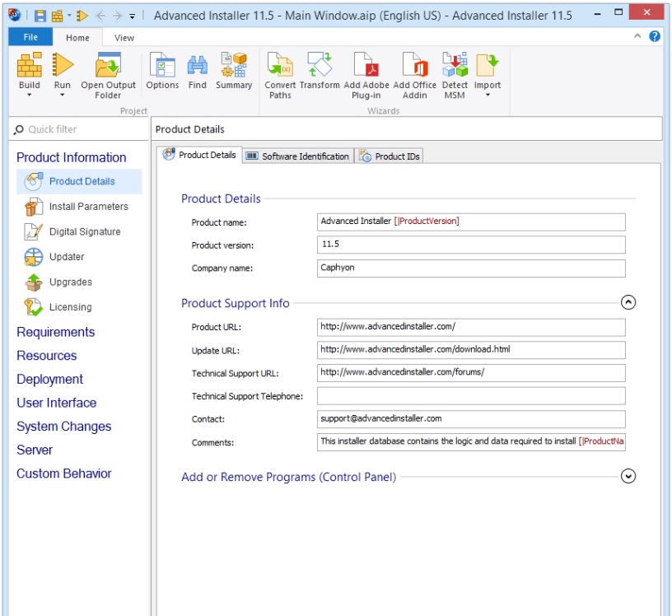Open the quick access Build dropdown arrow
This screenshot has height=616, width=672.
tap(69, 16)
